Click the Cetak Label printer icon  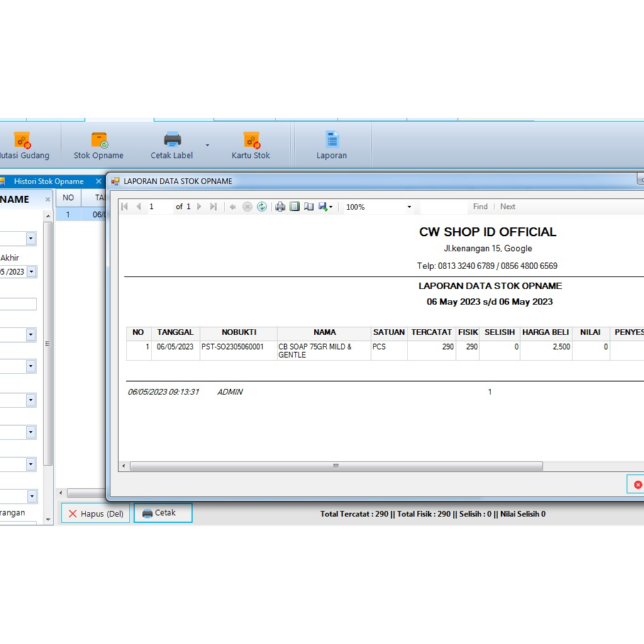coord(172,140)
